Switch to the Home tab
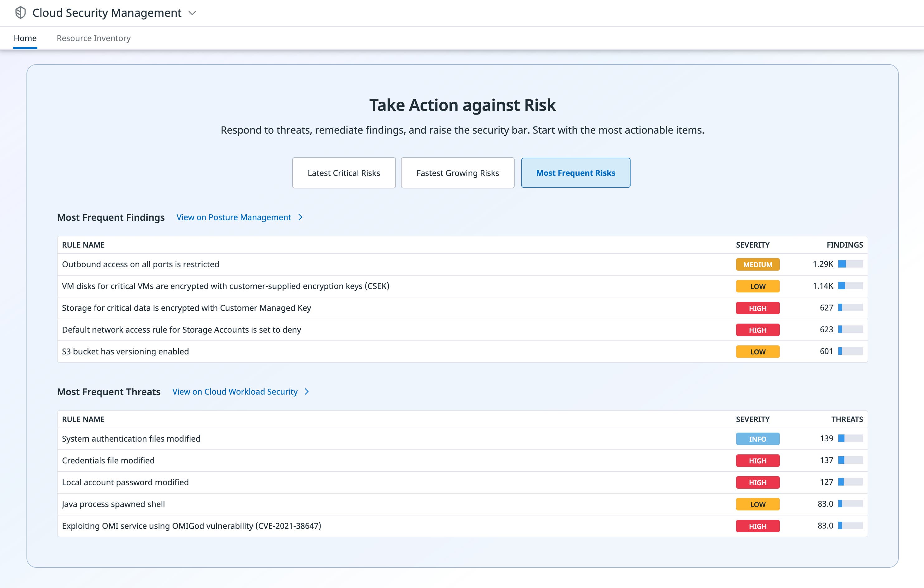 25,38
